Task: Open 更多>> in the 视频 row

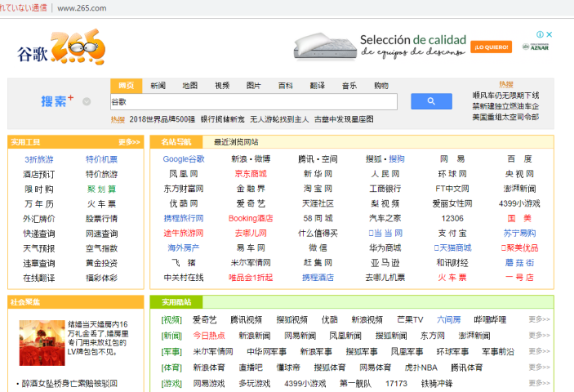Action: click(539, 319)
